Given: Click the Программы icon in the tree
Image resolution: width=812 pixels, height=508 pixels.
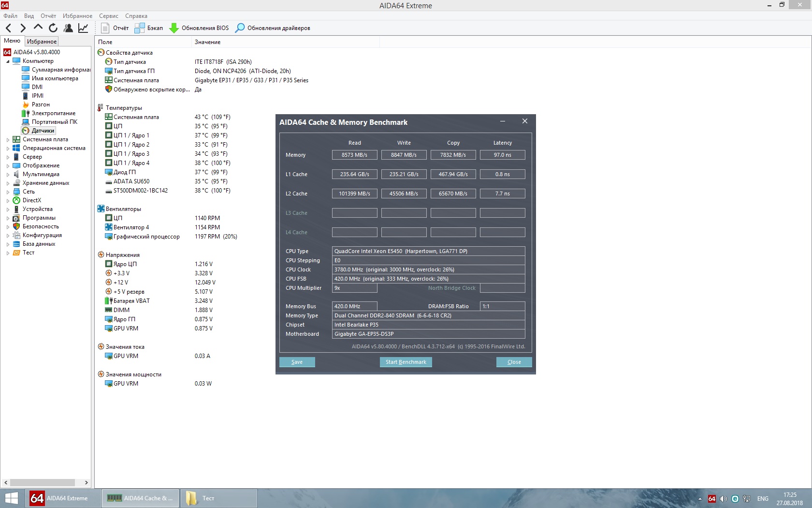Looking at the screenshot, I should click(16, 218).
